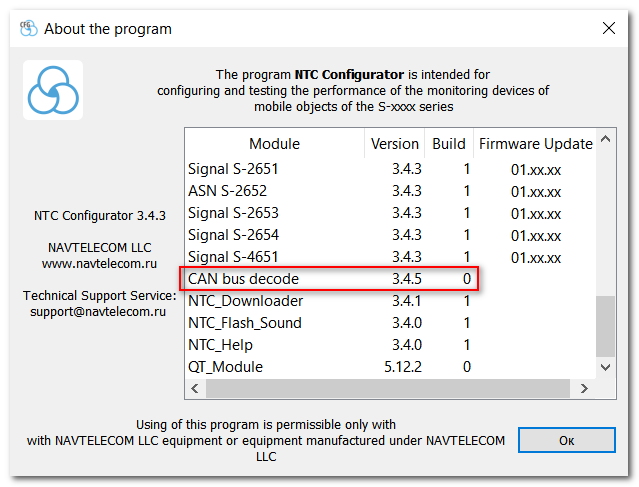This screenshot has width=639, height=487.
Task: Click the NTC Configurator logo icon
Action: coord(53,90)
